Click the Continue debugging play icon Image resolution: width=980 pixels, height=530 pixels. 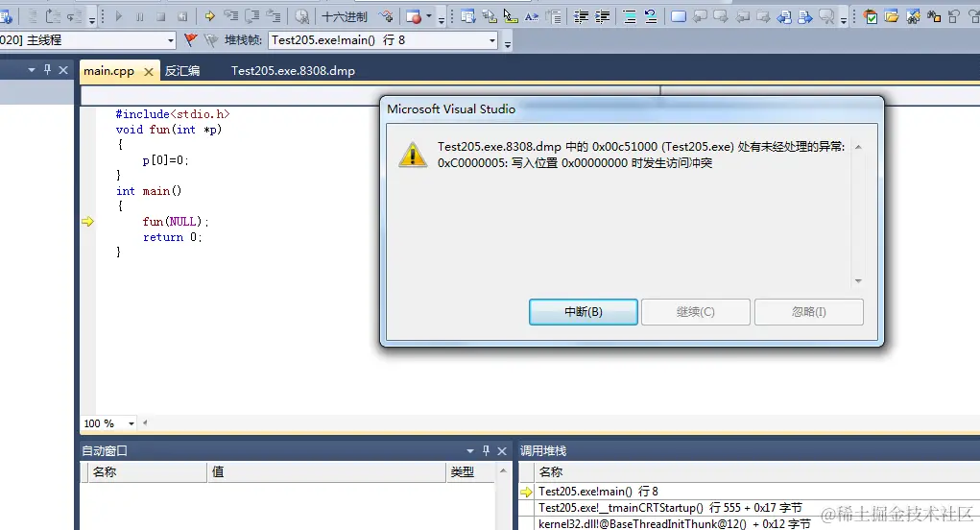pyautogui.click(x=119, y=17)
